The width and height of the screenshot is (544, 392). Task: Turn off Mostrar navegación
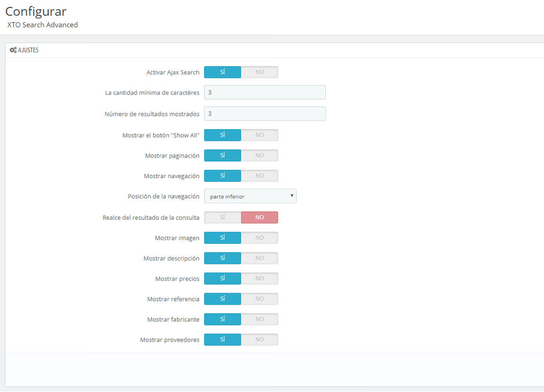(x=260, y=176)
